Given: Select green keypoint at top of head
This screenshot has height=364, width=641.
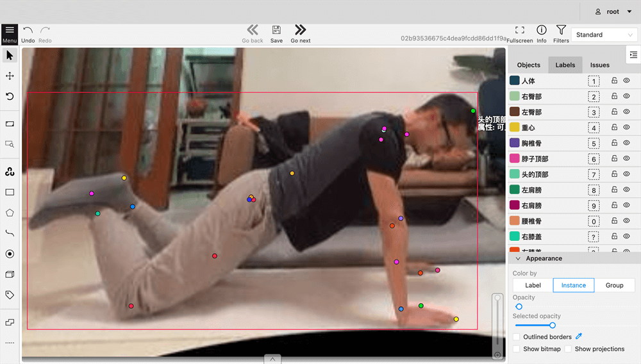Looking at the screenshot, I should point(473,111).
